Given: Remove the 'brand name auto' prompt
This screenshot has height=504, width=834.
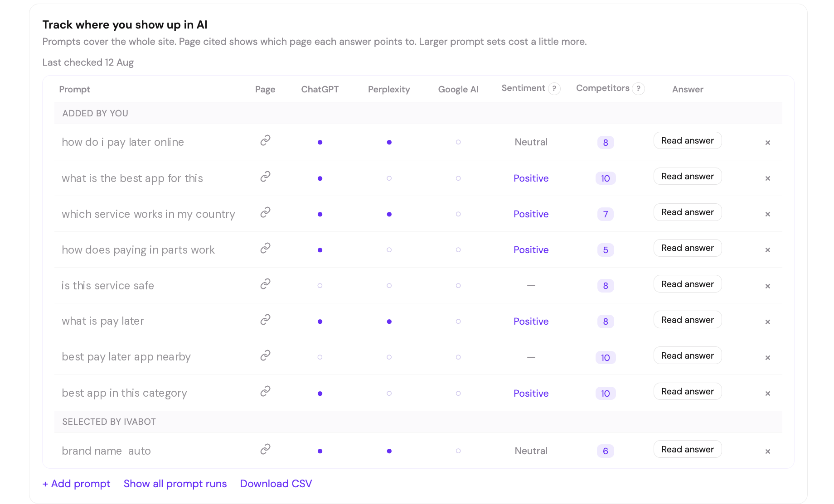Looking at the screenshot, I should point(768,451).
